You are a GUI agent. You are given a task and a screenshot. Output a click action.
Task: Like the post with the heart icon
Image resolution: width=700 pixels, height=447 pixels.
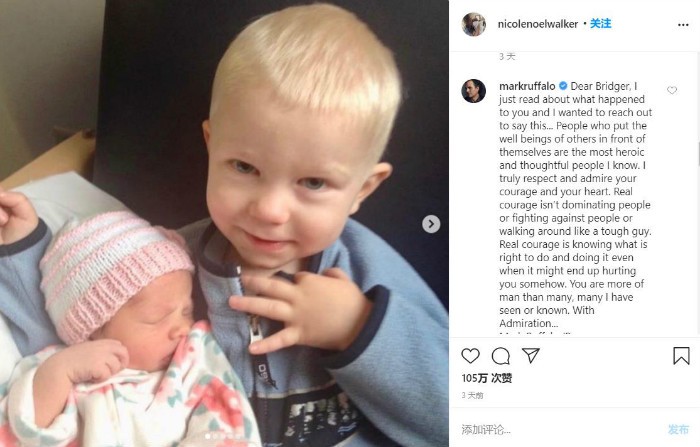[x=470, y=356]
